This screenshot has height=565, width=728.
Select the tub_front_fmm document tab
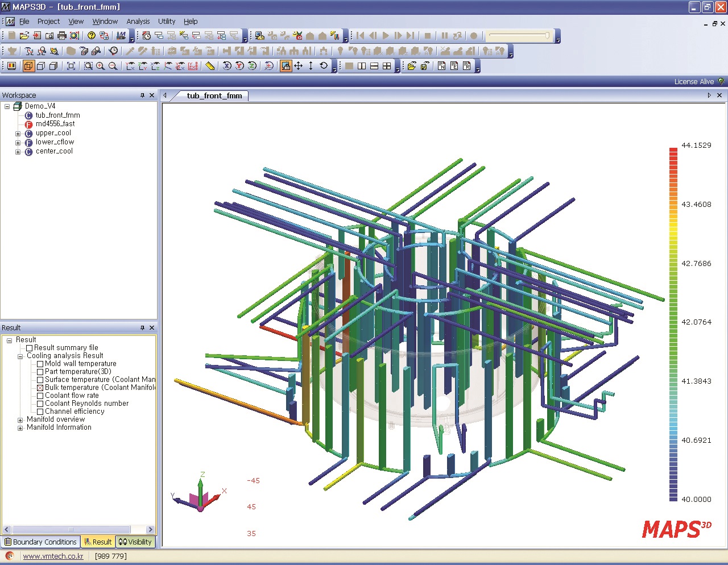214,95
